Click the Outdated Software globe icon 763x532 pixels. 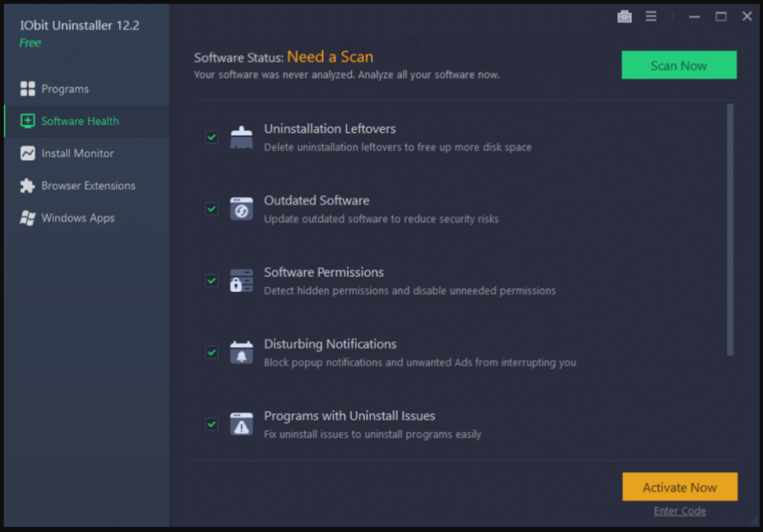click(241, 208)
